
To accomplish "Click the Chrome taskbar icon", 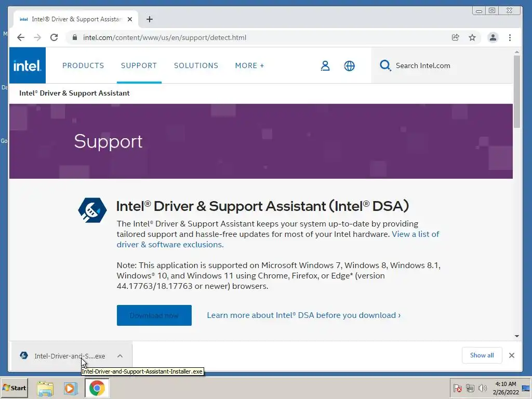I will coord(97,388).
